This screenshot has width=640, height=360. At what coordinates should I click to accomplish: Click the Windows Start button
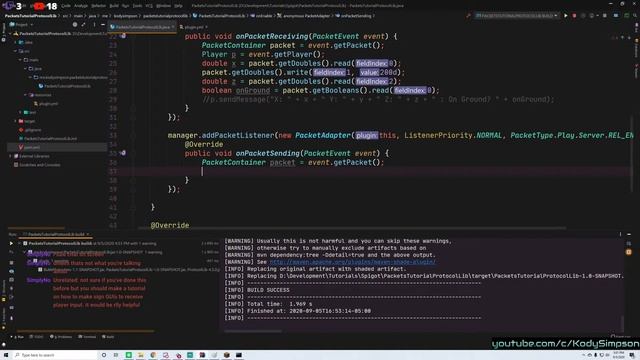point(5,356)
